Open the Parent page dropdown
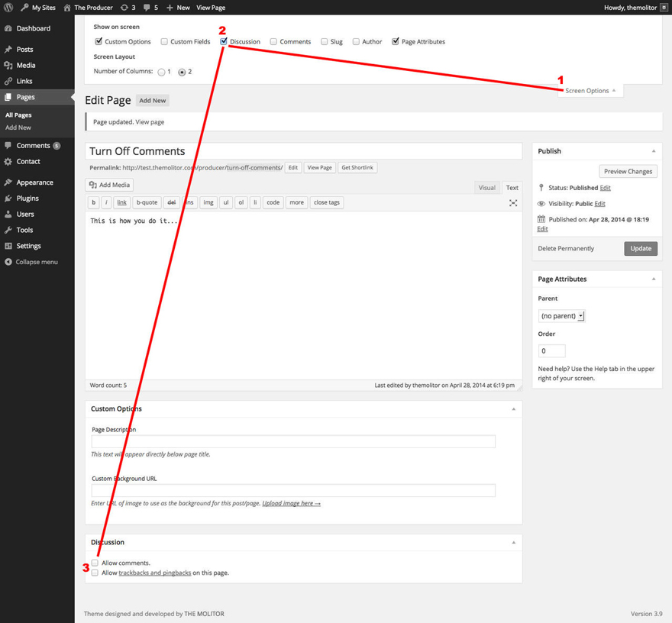 pyautogui.click(x=561, y=316)
